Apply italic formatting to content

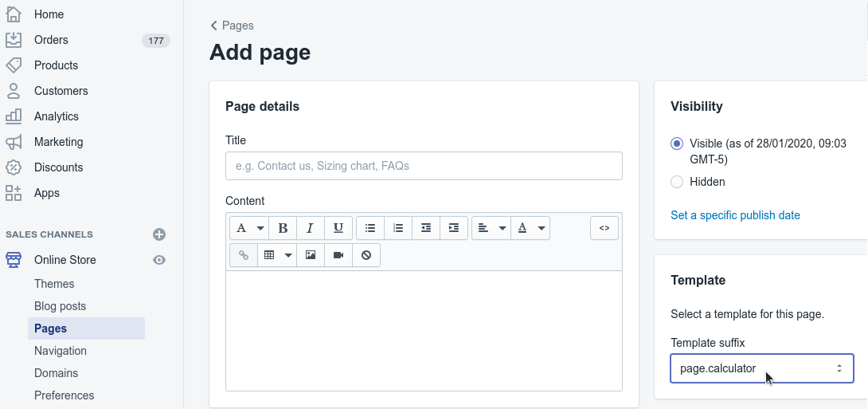coord(310,228)
